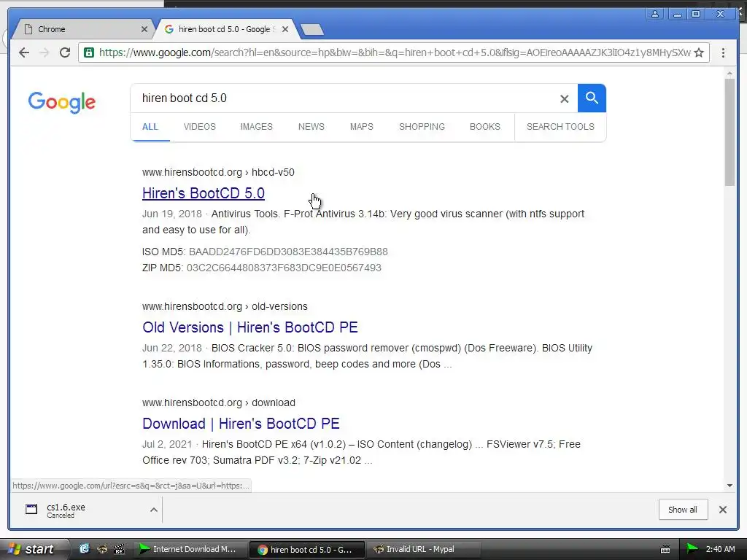The width and height of the screenshot is (747, 560).
Task: Open Chrome profile icon in title bar
Action: point(655,14)
